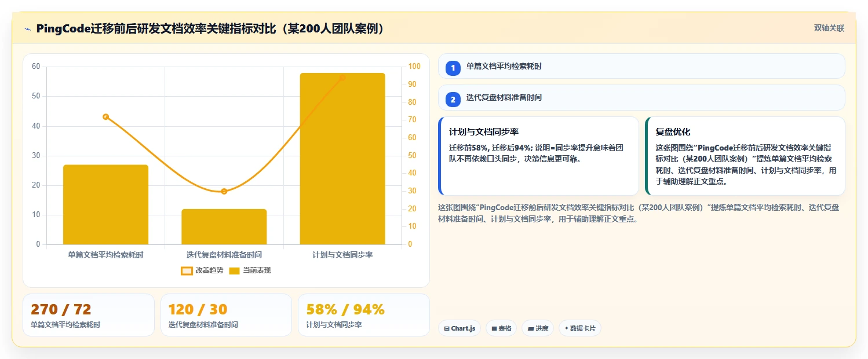
Task: Open the 复盘优化 card
Action: tap(745, 156)
